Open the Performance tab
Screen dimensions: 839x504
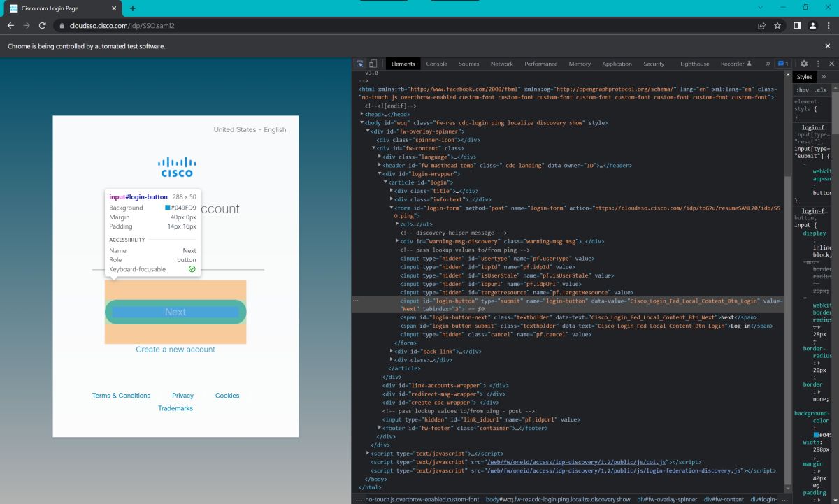(x=541, y=64)
